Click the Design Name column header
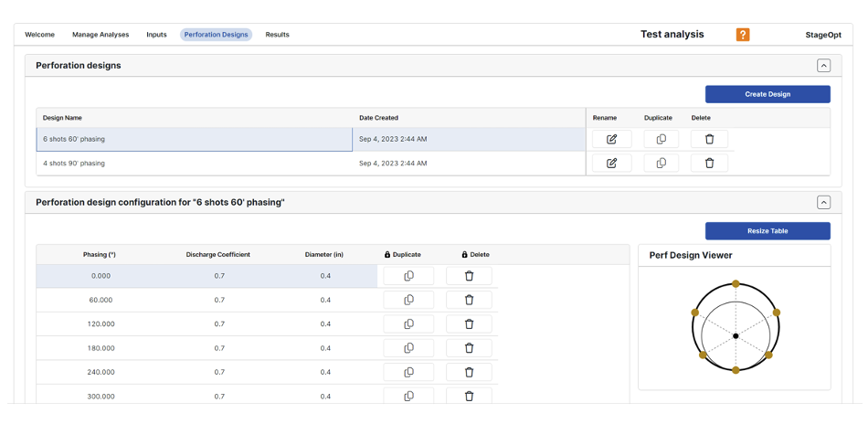The height and width of the screenshot is (424, 868). (x=62, y=118)
